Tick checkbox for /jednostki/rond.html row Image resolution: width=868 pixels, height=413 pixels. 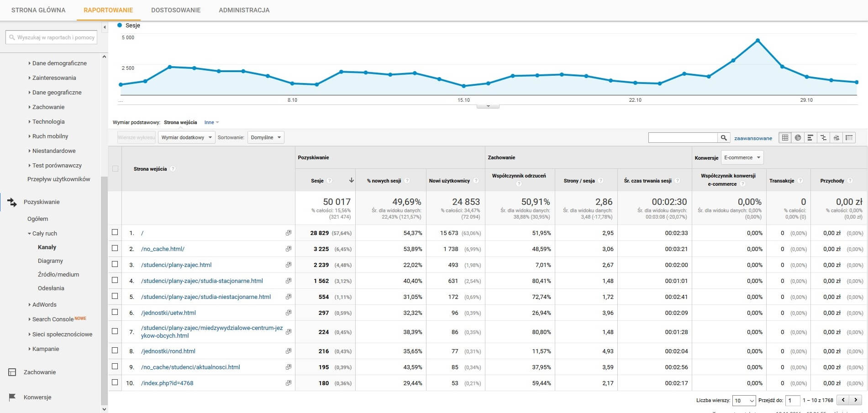click(115, 350)
